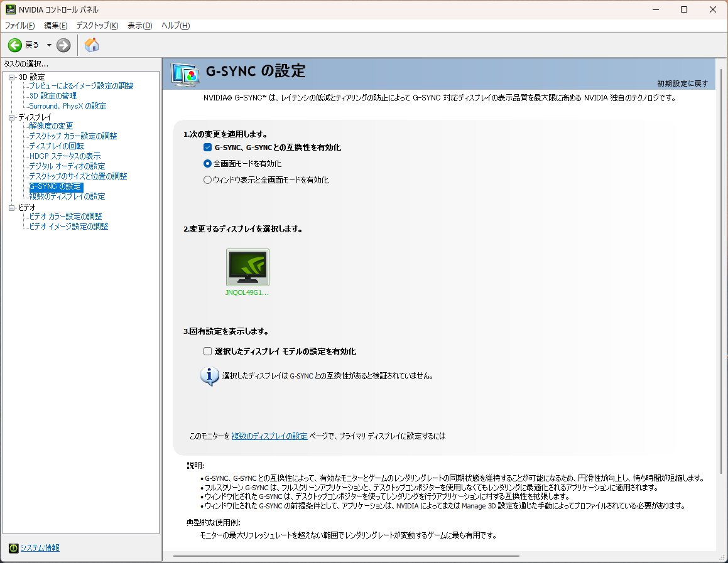Image resolution: width=728 pixels, height=563 pixels.
Task: Open 解像度の変更 tree item
Action: coord(51,126)
